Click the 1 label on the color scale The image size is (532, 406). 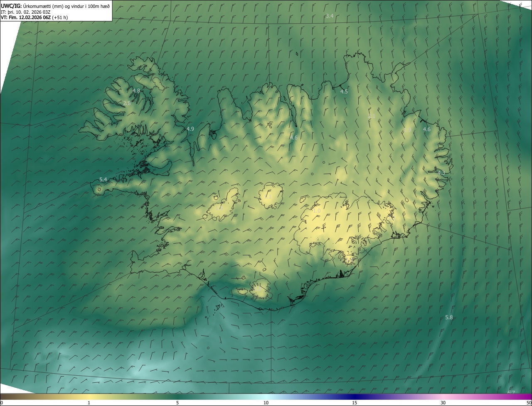click(89, 403)
